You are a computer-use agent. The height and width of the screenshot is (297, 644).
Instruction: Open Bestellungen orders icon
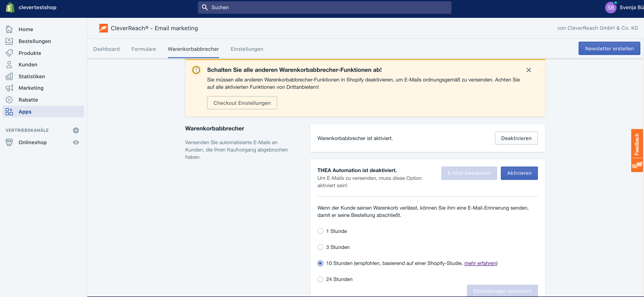click(x=9, y=41)
